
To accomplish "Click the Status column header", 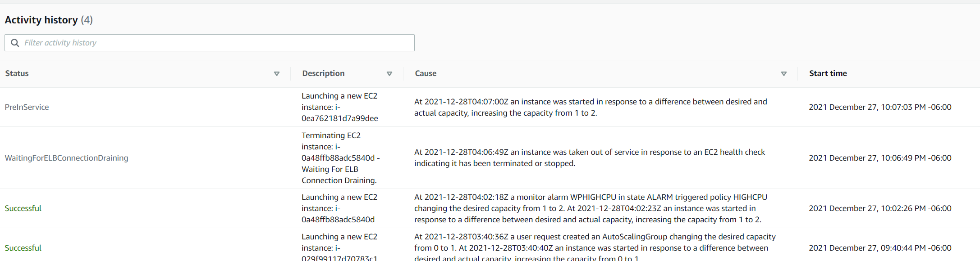I will 17,73.
